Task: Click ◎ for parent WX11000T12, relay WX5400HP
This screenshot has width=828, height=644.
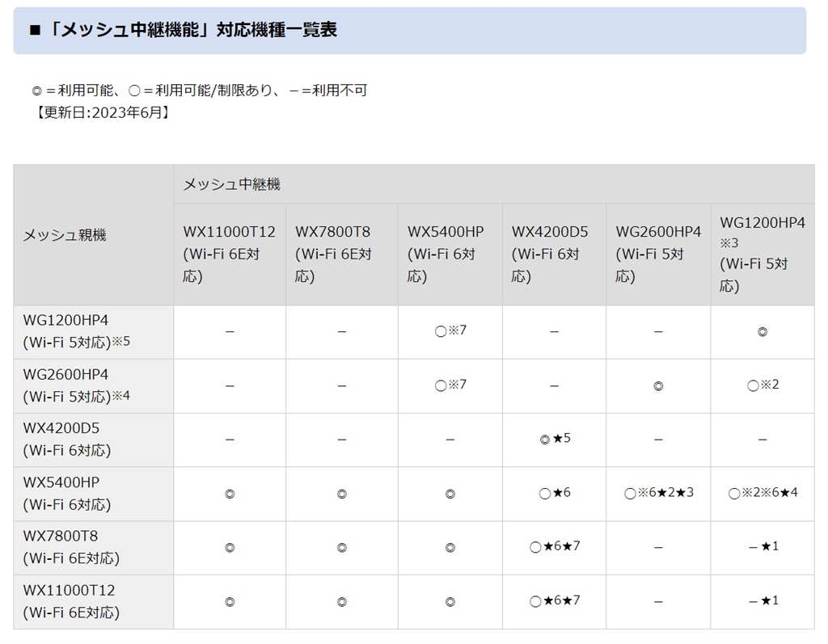Action: click(x=450, y=602)
